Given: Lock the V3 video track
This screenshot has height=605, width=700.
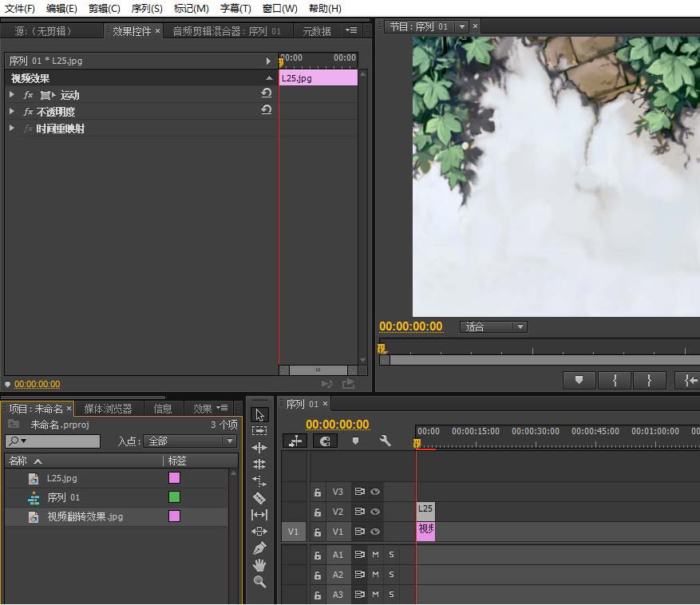Looking at the screenshot, I should pos(318,492).
